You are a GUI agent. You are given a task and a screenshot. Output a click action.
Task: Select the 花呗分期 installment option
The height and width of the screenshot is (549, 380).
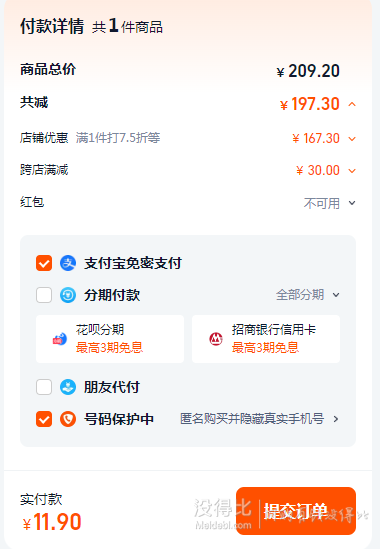click(x=110, y=339)
